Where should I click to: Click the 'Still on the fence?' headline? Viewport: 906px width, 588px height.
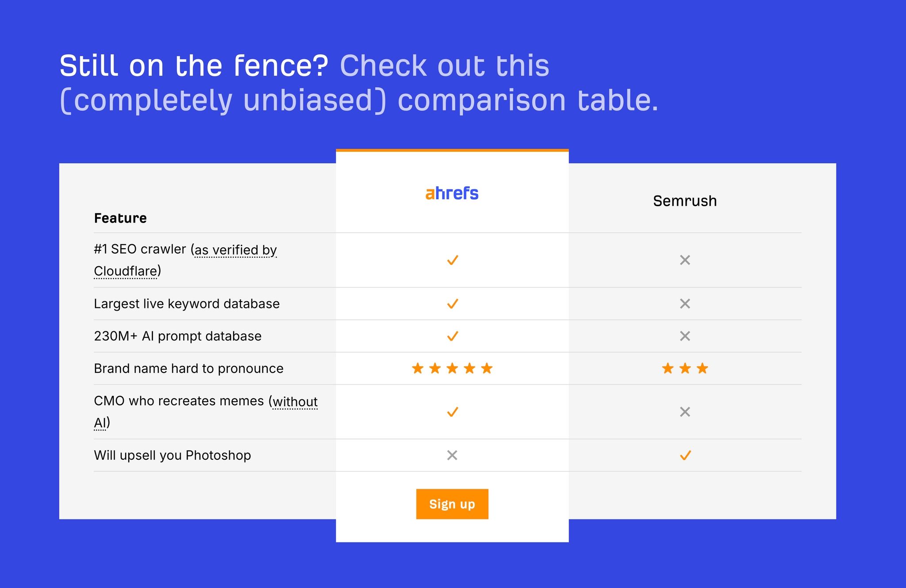coord(194,66)
